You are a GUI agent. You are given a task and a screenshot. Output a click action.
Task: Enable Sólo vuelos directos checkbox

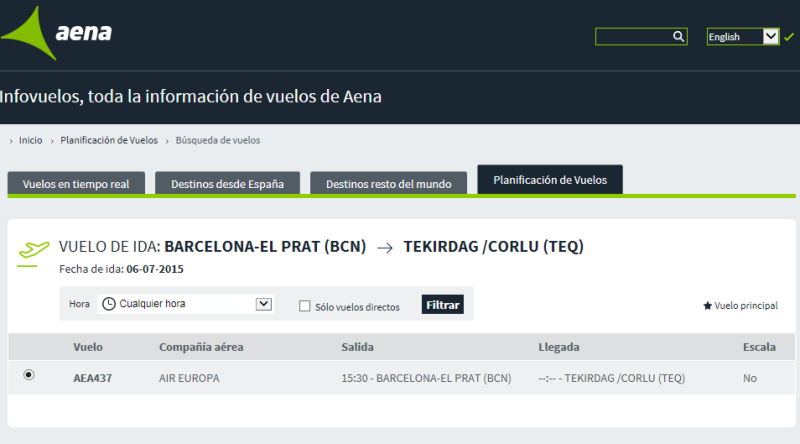pyautogui.click(x=305, y=306)
